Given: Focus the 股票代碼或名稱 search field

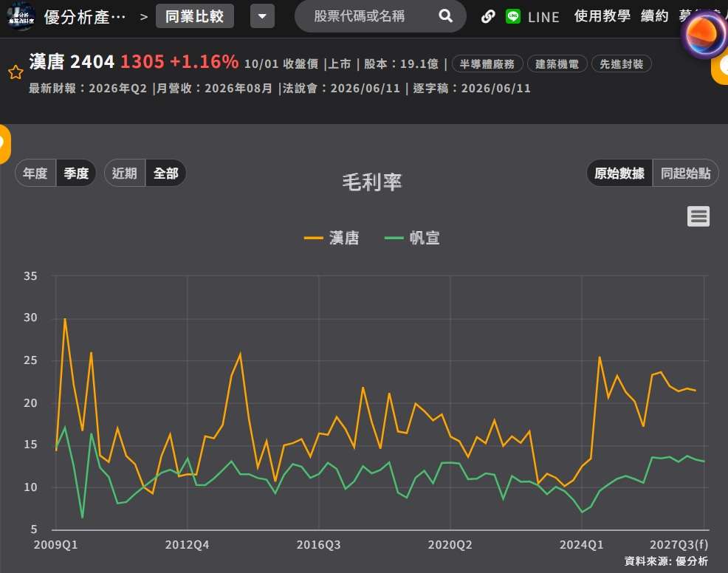Looking at the screenshot, I should [380, 16].
